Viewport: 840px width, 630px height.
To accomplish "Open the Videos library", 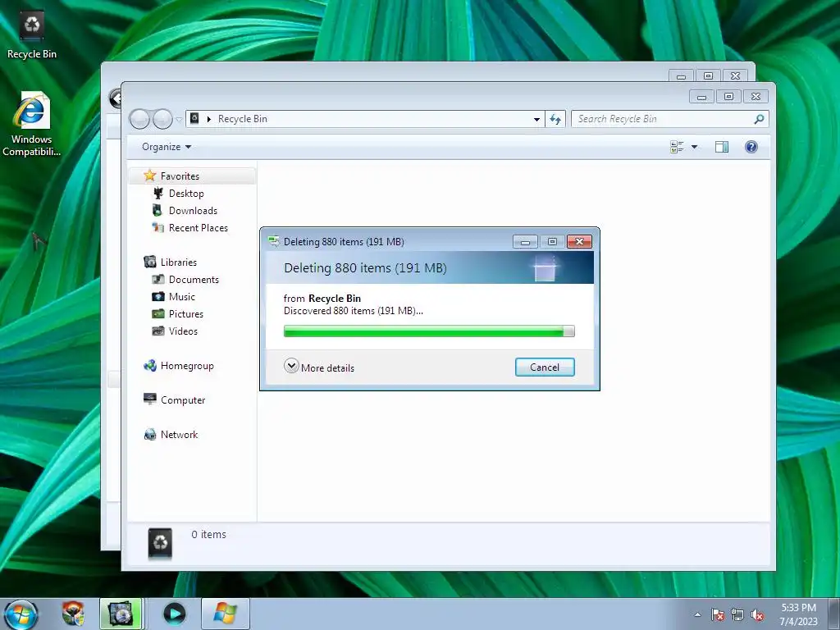I will (183, 331).
